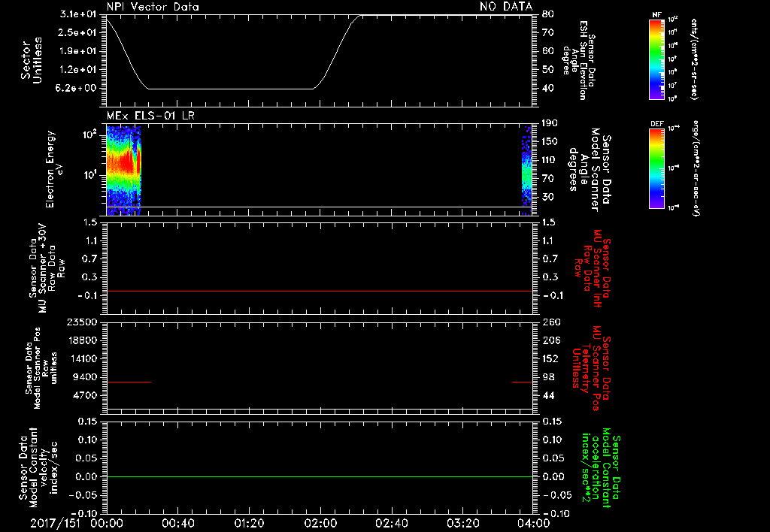Click the 'NO DATA' label
The height and width of the screenshot is (532, 770).
coord(506,7)
